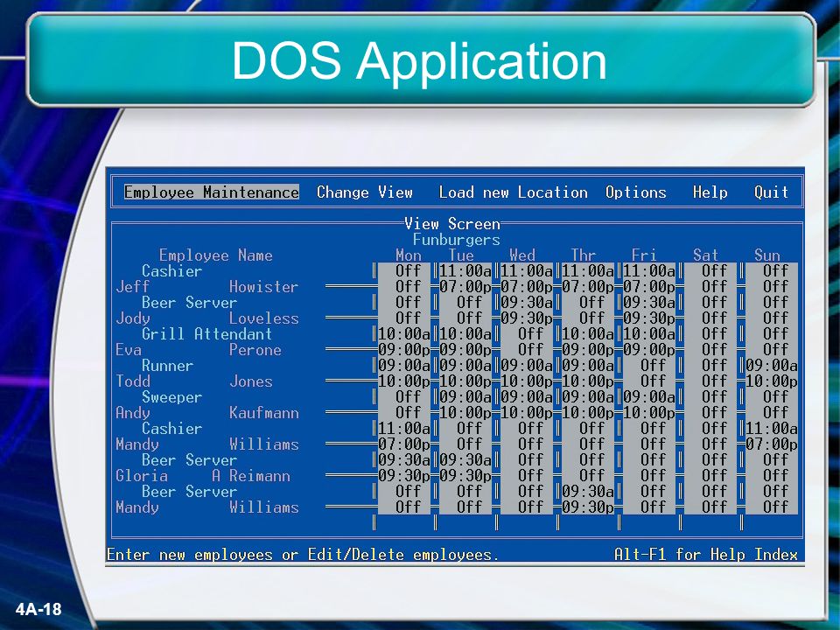
Task: Click the View Screen panel title
Action: tap(452, 223)
